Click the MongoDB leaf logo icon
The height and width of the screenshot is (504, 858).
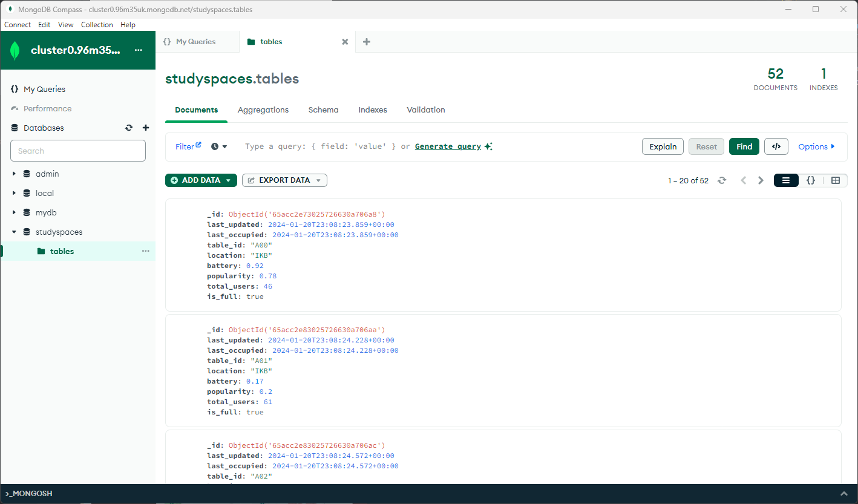point(15,51)
